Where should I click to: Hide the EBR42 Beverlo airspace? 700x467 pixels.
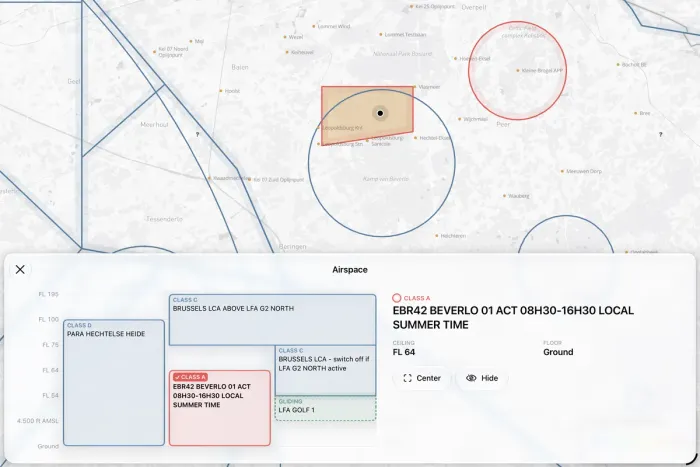(482, 378)
